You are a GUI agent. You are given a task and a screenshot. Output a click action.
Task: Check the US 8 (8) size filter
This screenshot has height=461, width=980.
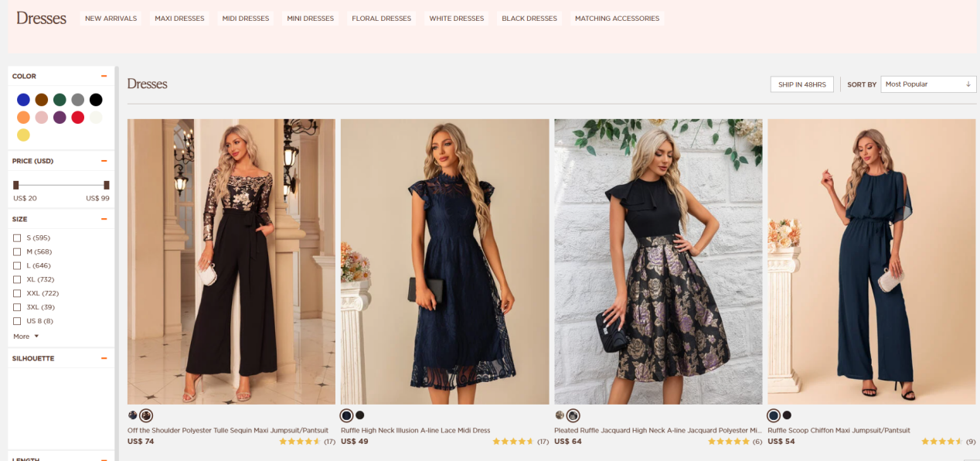tap(17, 321)
